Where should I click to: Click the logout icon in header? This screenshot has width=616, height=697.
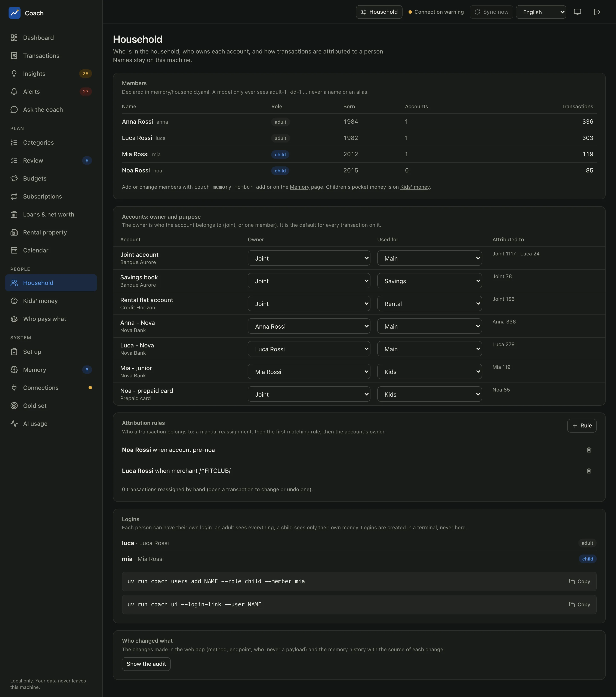coord(597,12)
